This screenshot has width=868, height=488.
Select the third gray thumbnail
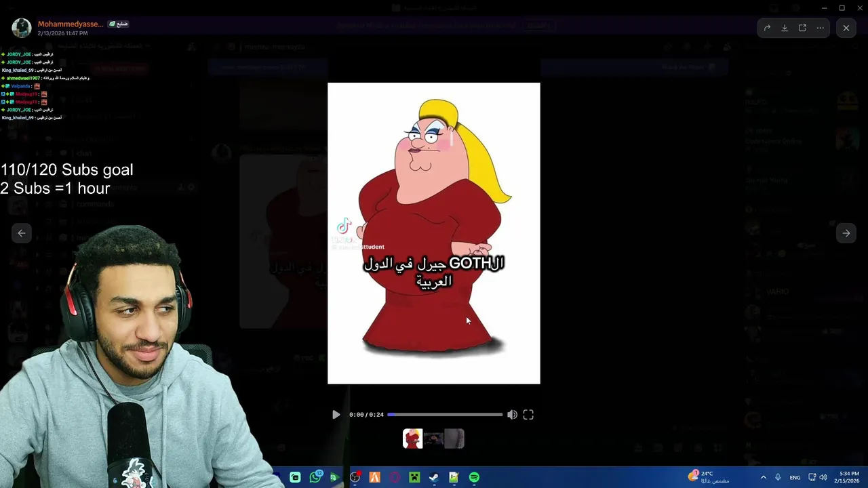[x=454, y=439]
